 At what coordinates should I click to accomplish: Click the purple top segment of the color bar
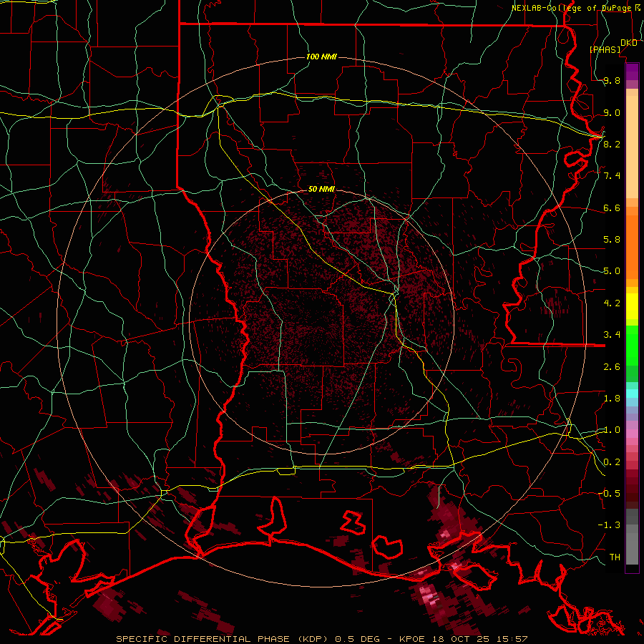coord(632,72)
